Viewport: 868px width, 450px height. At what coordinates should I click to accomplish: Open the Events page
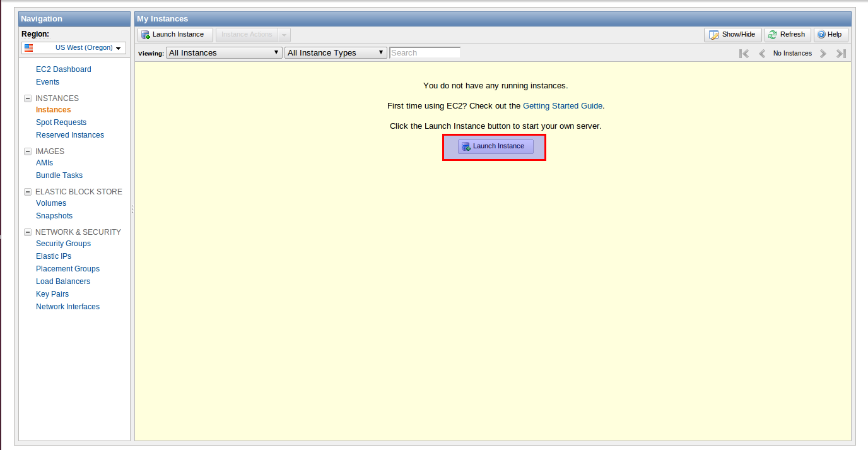tap(48, 82)
